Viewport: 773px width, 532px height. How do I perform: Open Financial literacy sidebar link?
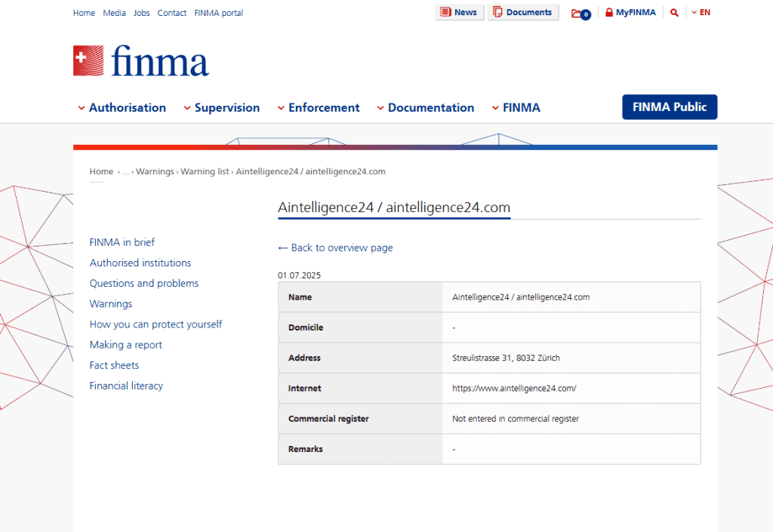click(x=126, y=386)
